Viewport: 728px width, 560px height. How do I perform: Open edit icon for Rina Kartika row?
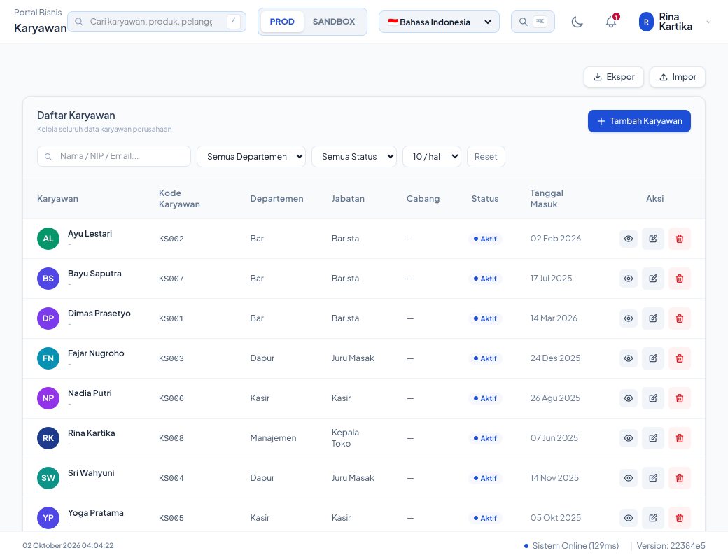pyautogui.click(x=653, y=438)
